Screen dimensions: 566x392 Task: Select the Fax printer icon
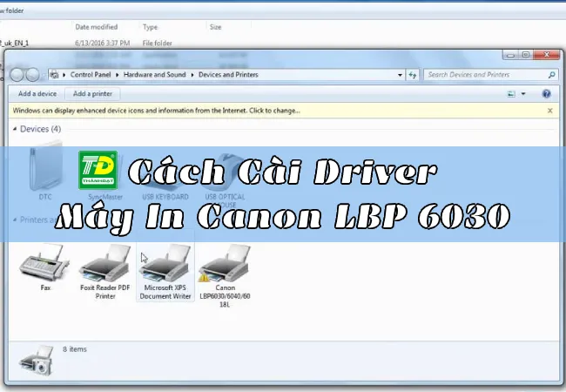click(44, 267)
